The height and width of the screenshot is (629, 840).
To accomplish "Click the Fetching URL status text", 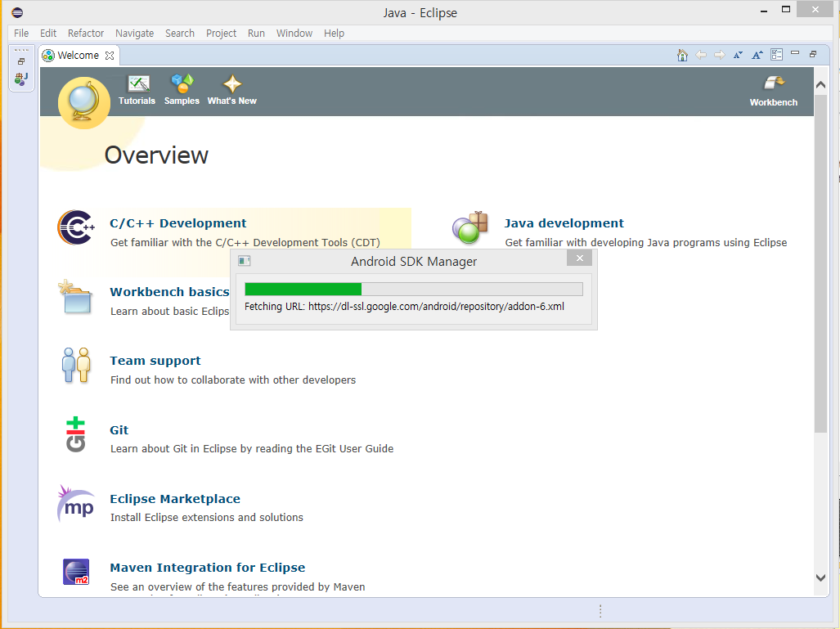I will point(404,307).
